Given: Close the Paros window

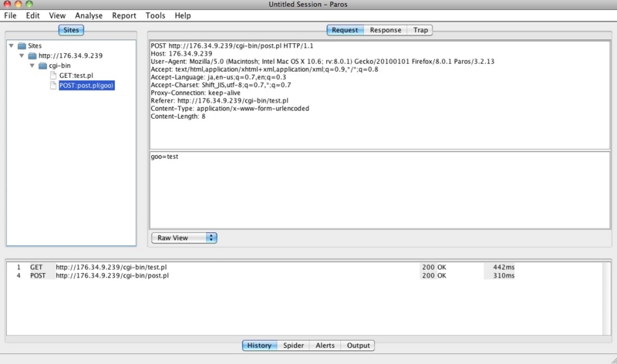Looking at the screenshot, I should click(7, 4).
